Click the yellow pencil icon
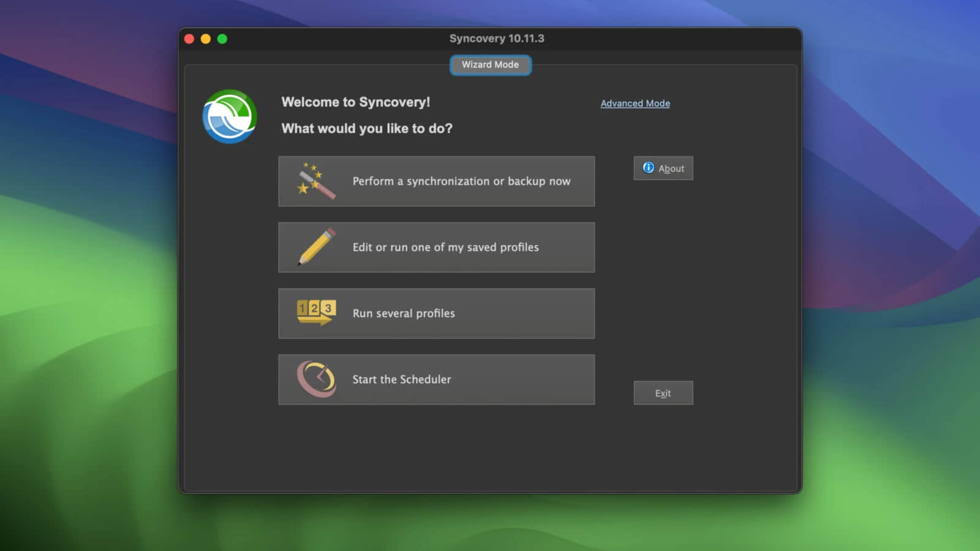The image size is (980, 551). (x=316, y=247)
